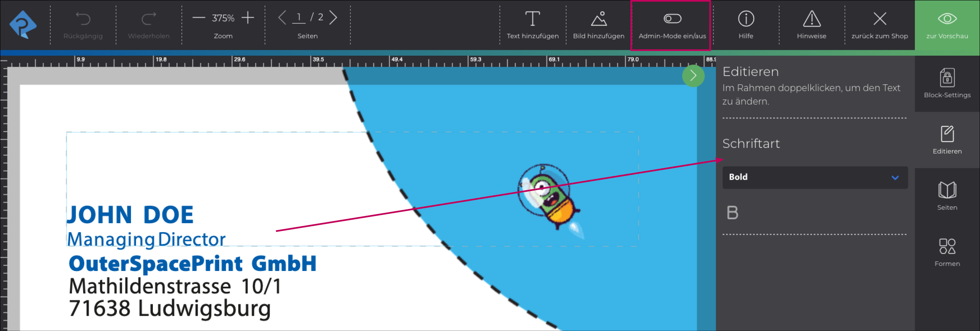The width and height of the screenshot is (980, 331).
Task: Add text with Text hinzufügen tool
Action: [532, 19]
